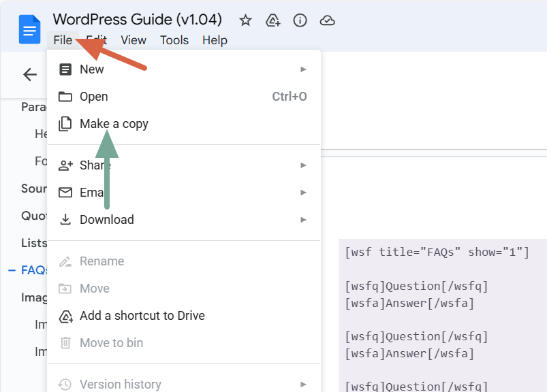Screen dimensions: 547x392
Task: Star the WordPress Guide document
Action: (x=246, y=20)
